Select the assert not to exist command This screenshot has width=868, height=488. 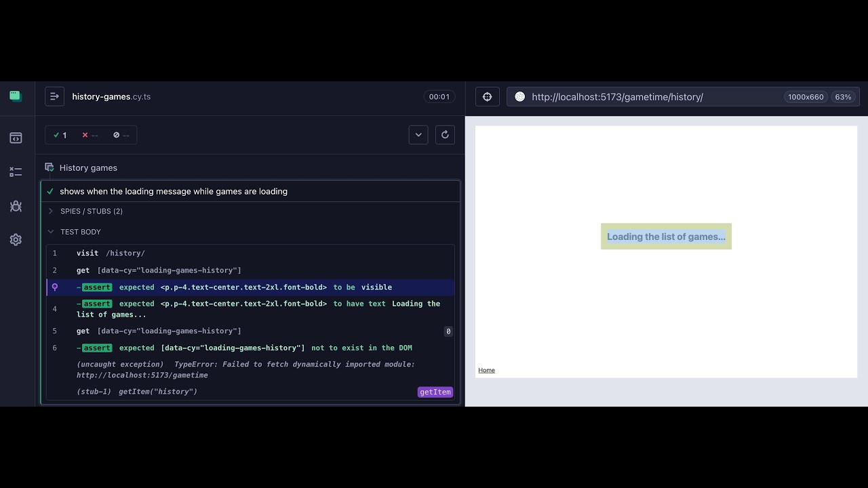point(250,348)
